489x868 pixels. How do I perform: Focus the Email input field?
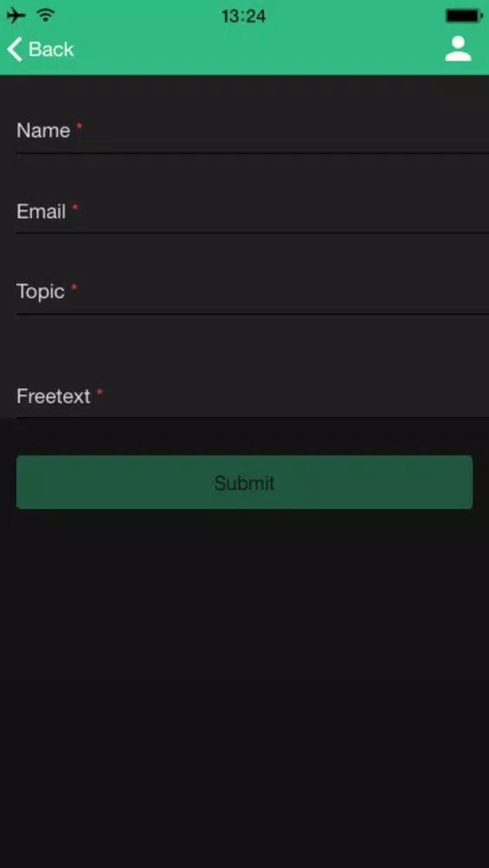(x=253, y=212)
